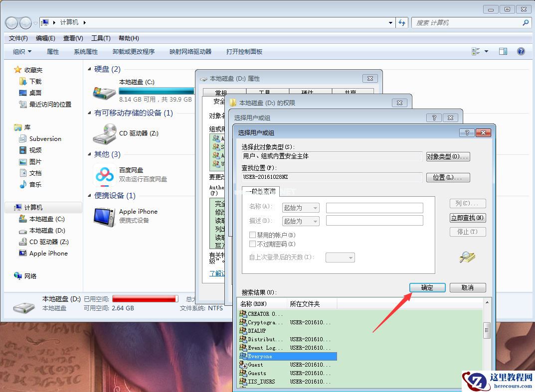Open the advanced search magnifier icon
535x392 pixels.
466,257
